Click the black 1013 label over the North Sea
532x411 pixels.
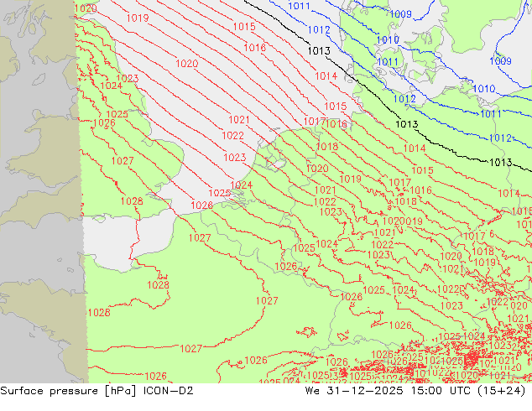pyautogui.click(x=319, y=51)
